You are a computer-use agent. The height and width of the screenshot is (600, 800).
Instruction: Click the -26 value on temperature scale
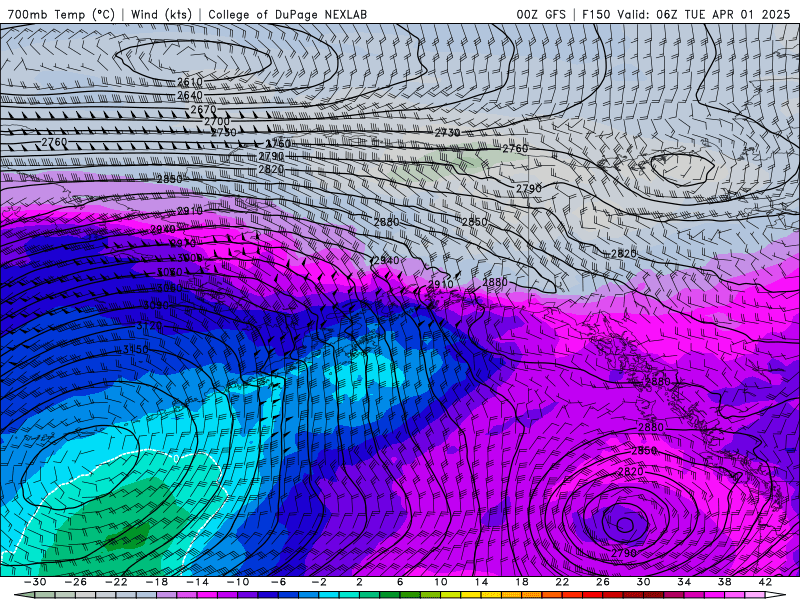click(76, 582)
